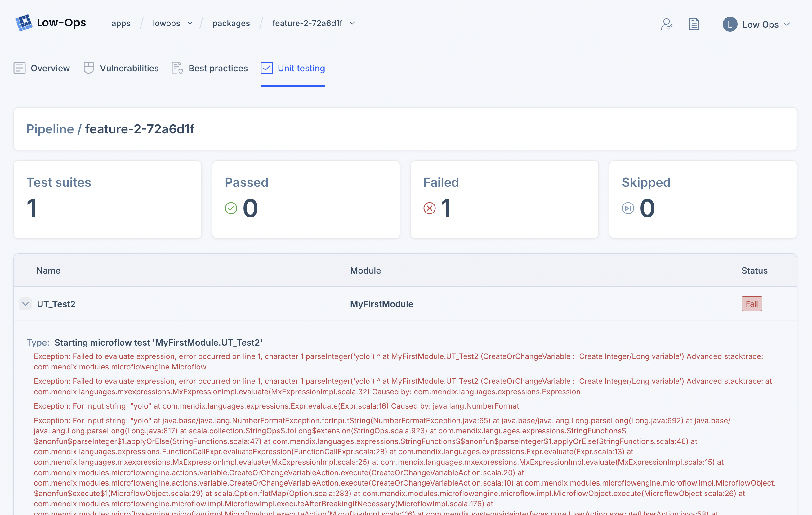Click the Vulnerabilities shield icon
The height and width of the screenshot is (515, 812).
pyautogui.click(x=88, y=68)
